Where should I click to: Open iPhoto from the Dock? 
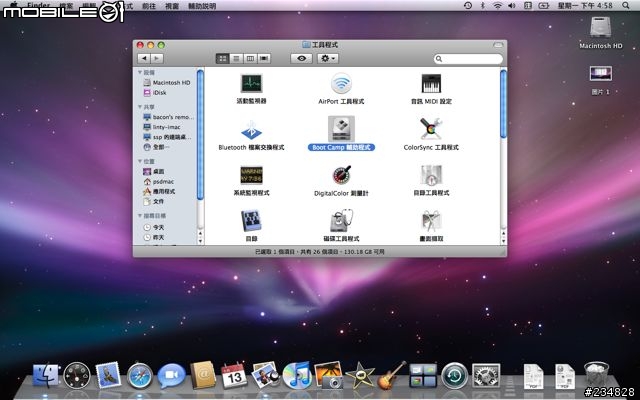pos(329,375)
